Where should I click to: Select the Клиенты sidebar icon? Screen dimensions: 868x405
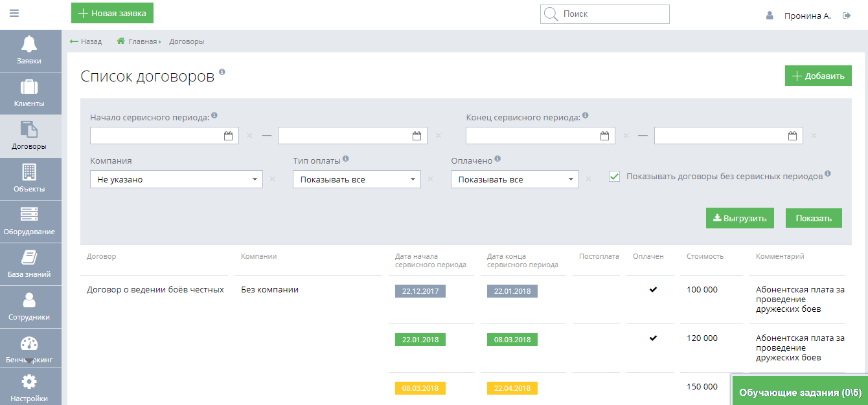tap(30, 93)
